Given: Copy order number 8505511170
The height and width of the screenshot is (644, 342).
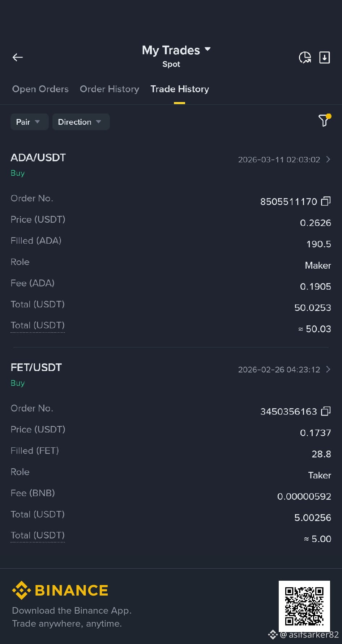Looking at the screenshot, I should (x=326, y=201).
